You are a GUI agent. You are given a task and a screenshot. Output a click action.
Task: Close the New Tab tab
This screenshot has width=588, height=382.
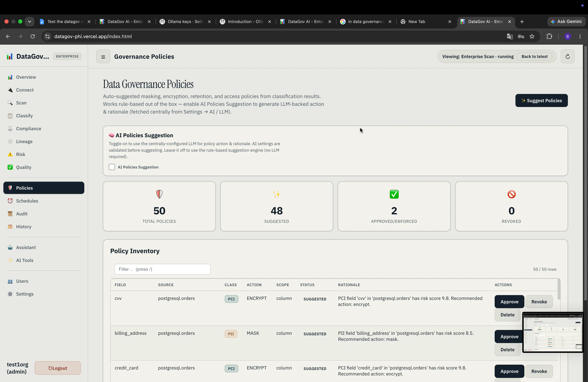tap(450, 21)
